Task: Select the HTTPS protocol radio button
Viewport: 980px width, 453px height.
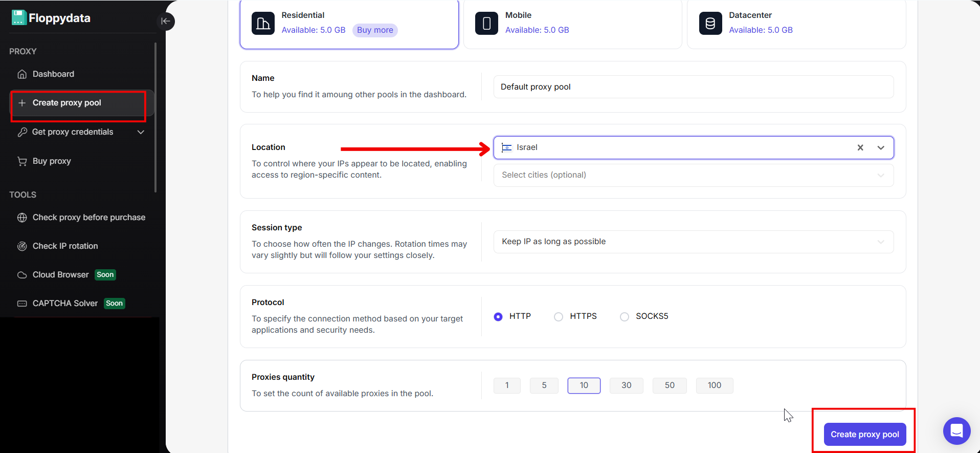Action: tap(559, 317)
